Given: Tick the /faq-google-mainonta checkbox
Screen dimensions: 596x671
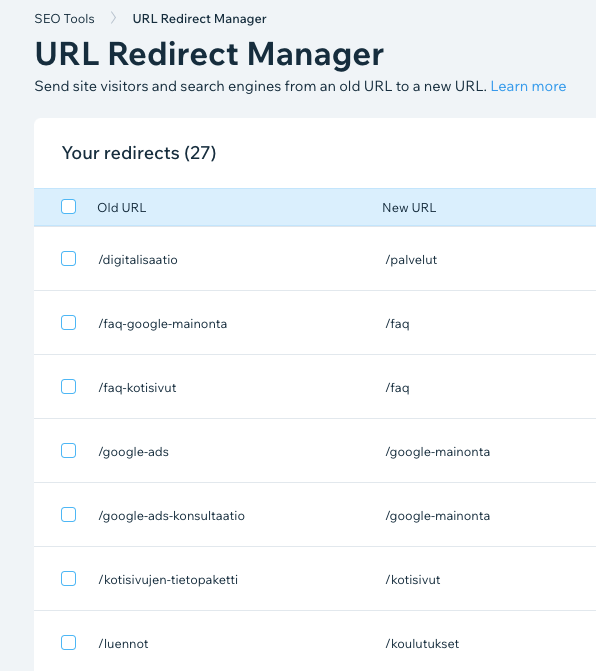Looking at the screenshot, I should click(x=68, y=323).
